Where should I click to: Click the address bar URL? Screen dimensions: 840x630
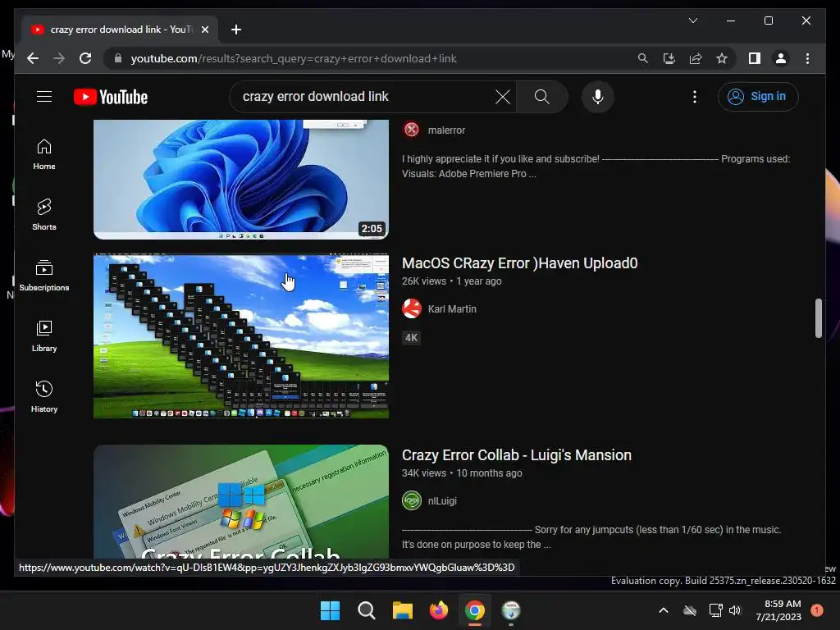coord(294,59)
